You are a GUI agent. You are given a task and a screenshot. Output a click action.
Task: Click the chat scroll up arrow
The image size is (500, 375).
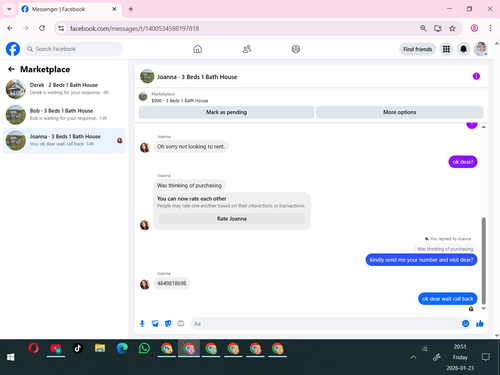click(x=484, y=127)
